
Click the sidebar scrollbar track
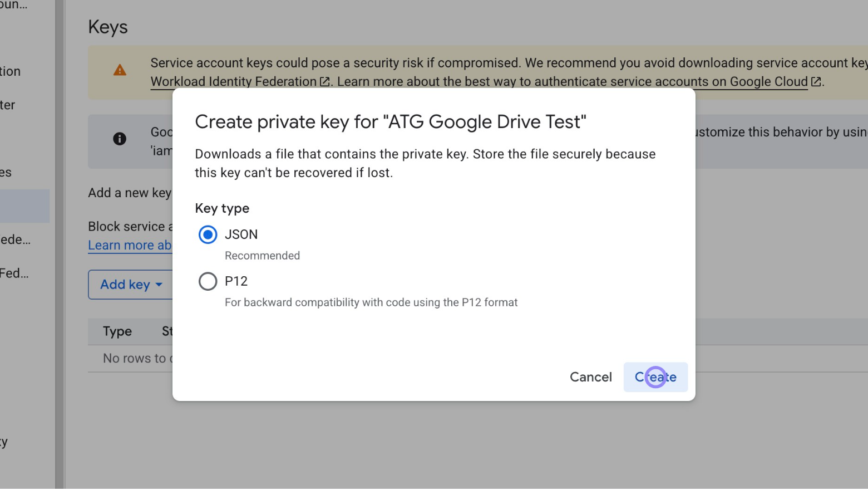(x=59, y=245)
